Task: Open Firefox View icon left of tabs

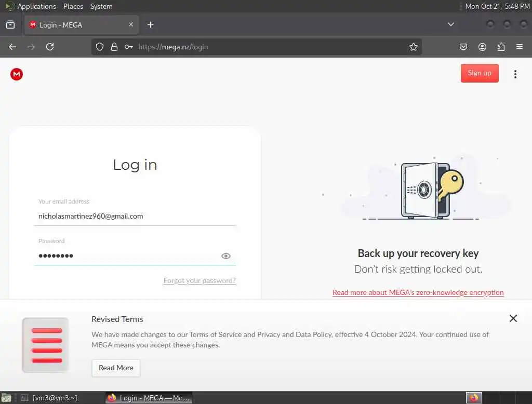Action: (x=10, y=25)
